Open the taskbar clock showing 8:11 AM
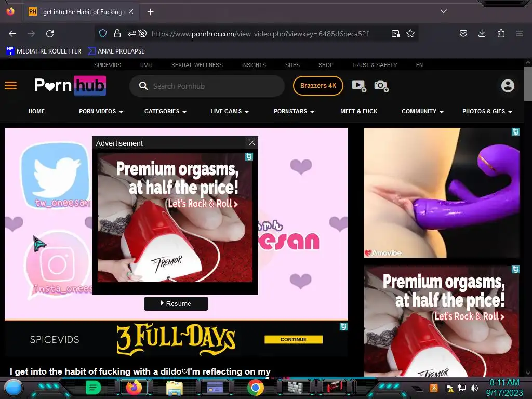This screenshot has width=532, height=399. coord(504,388)
